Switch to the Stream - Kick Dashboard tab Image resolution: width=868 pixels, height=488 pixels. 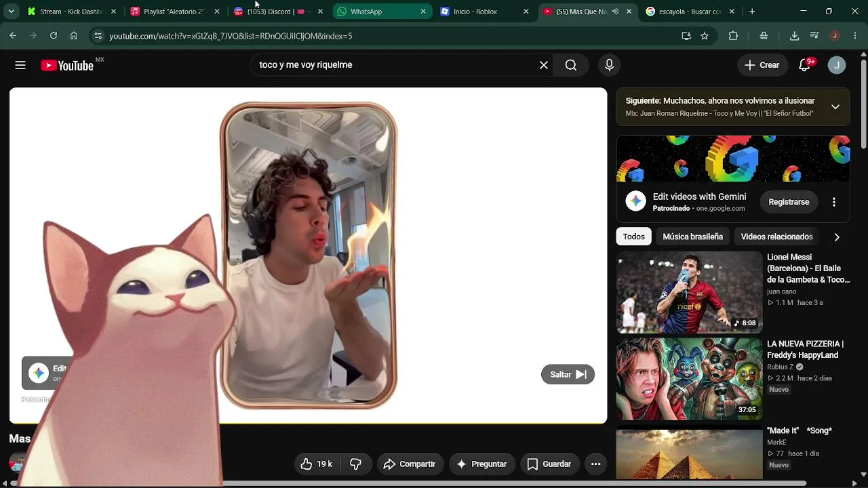[71, 12]
